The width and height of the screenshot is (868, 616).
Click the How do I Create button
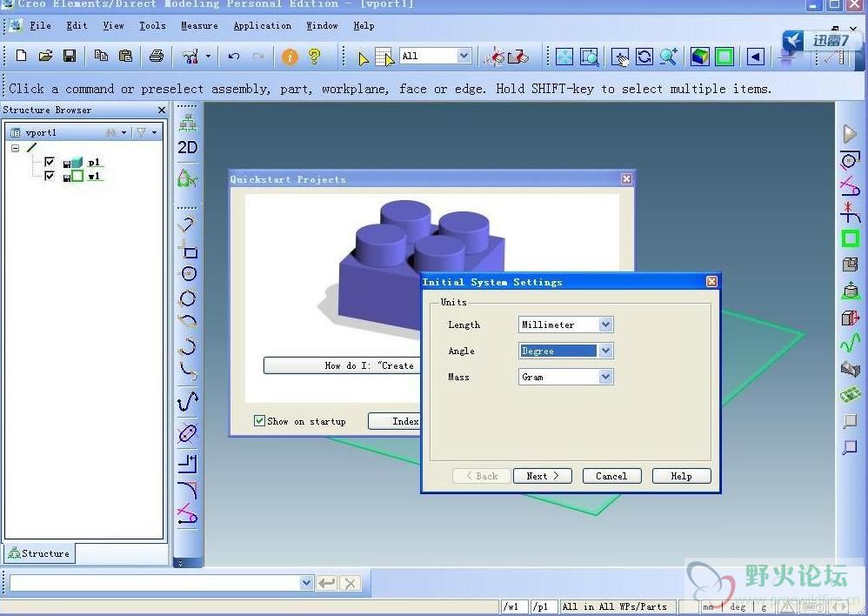342,365
